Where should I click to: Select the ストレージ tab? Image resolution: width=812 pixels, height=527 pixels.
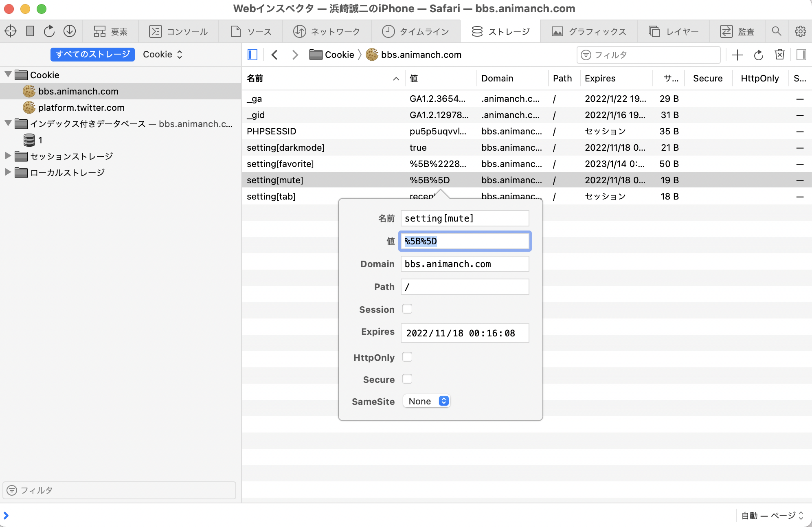500,31
